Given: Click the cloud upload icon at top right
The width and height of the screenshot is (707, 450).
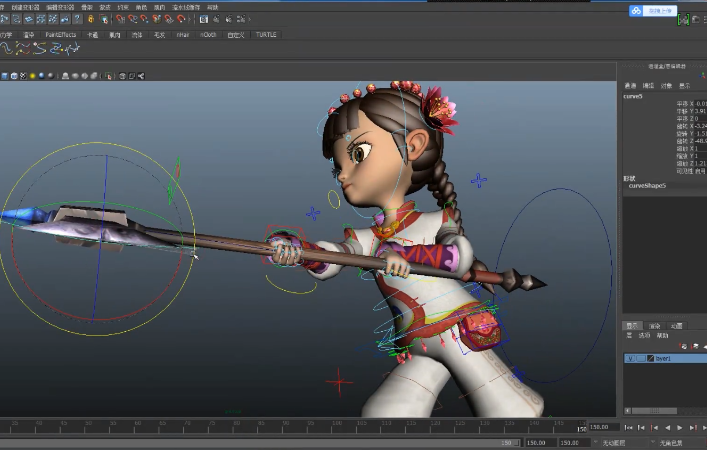Looking at the screenshot, I should pos(636,11).
